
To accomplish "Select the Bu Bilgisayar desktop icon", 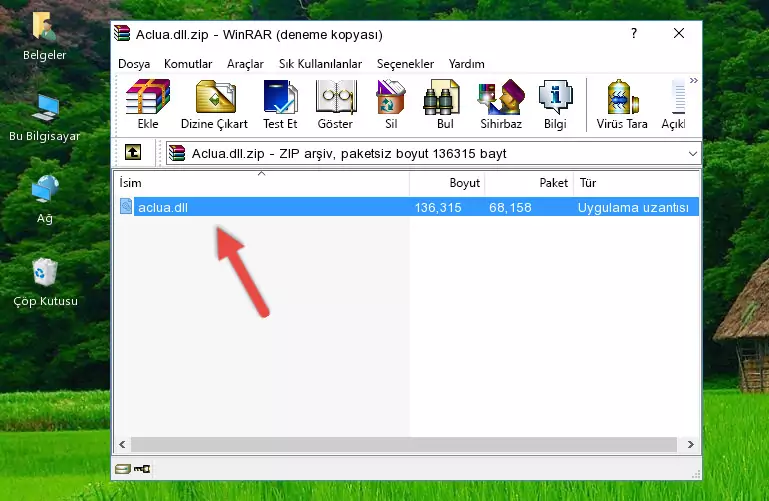I will pyautogui.click(x=45, y=118).
